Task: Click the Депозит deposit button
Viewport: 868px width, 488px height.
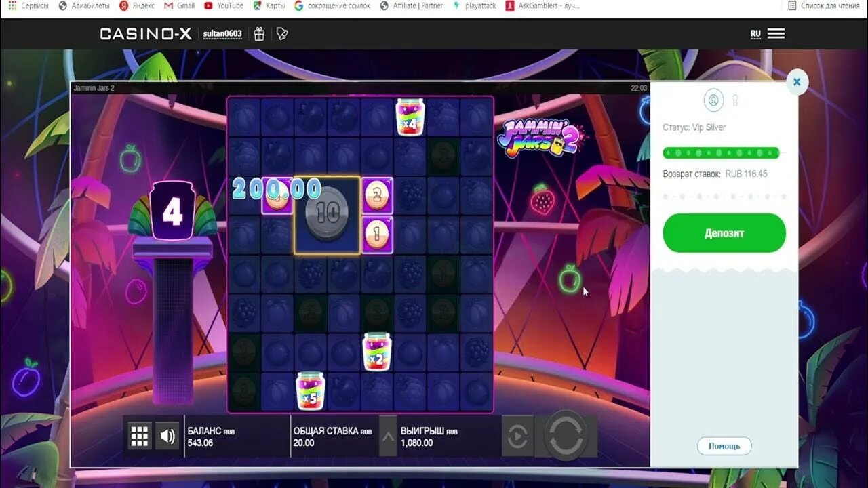Action: (724, 233)
